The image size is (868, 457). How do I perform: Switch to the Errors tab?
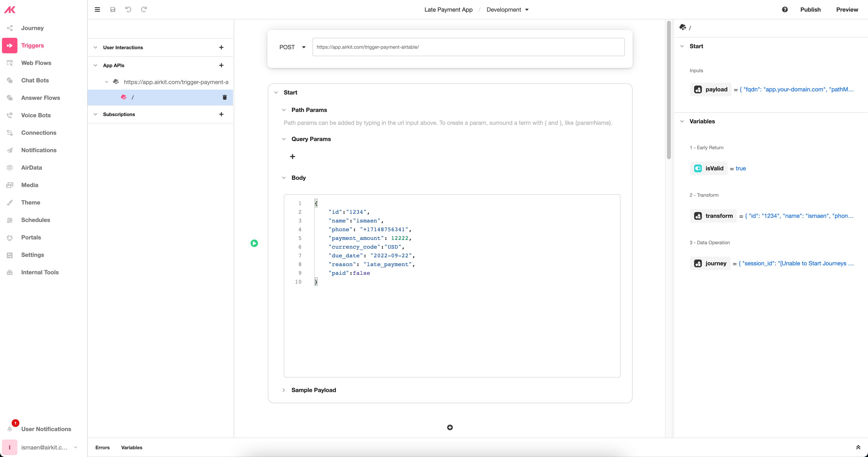point(102,447)
